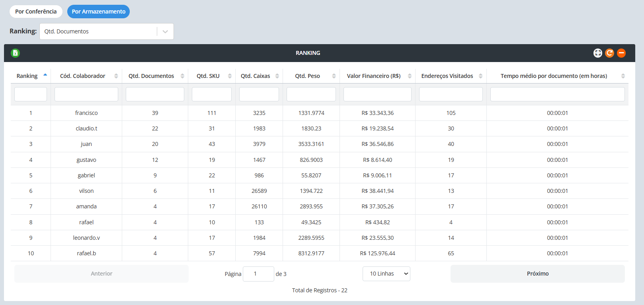
Task: Select the francisco row in table
Action: coord(86,113)
